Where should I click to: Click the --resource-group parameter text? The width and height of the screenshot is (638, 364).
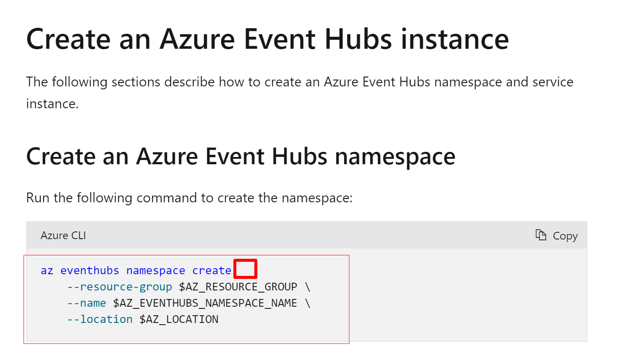(119, 287)
